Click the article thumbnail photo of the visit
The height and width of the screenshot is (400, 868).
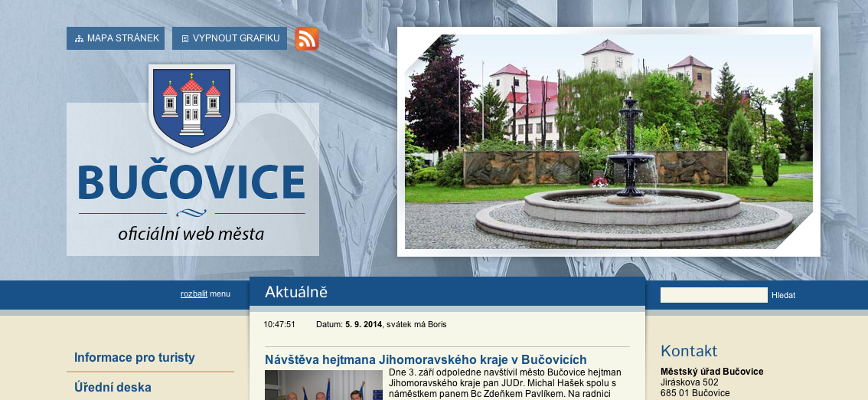pyautogui.click(x=323, y=385)
